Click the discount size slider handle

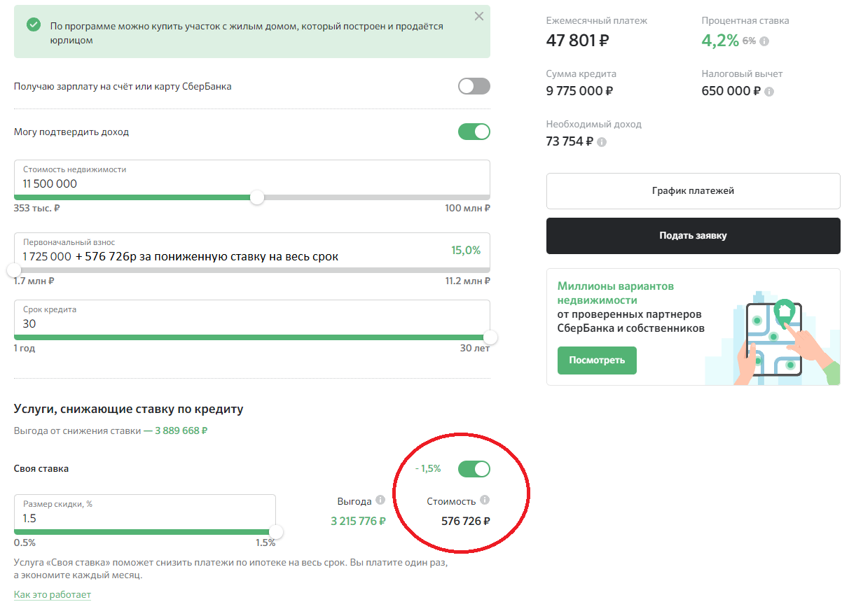point(276,532)
